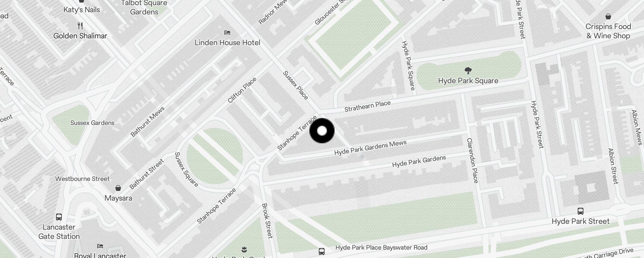Click the Westbourne Street label

pyautogui.click(x=82, y=179)
